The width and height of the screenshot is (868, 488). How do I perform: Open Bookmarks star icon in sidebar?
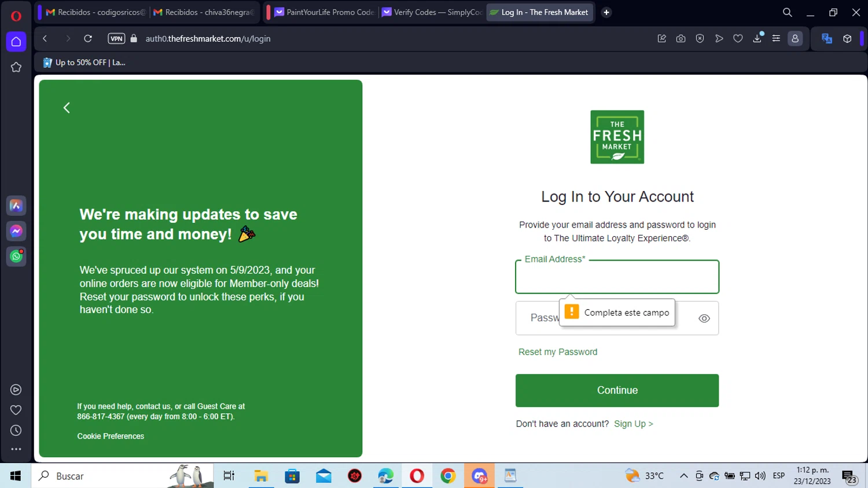coord(16,67)
